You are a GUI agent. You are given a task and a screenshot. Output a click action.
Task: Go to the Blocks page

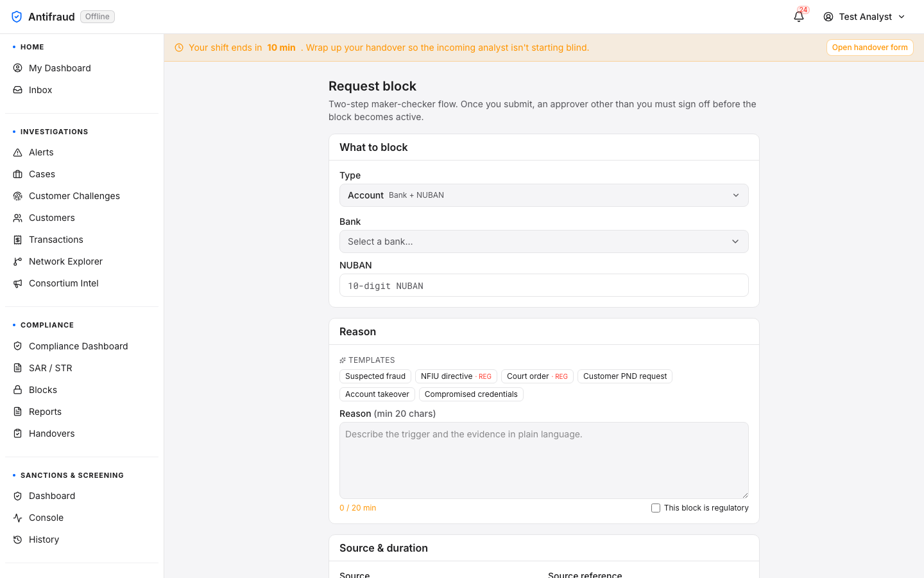tap(81, 390)
